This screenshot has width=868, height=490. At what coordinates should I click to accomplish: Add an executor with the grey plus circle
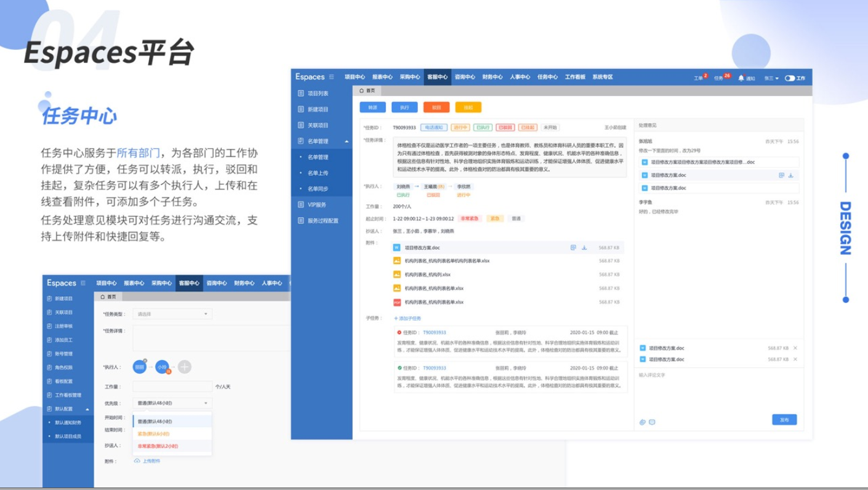pos(184,367)
